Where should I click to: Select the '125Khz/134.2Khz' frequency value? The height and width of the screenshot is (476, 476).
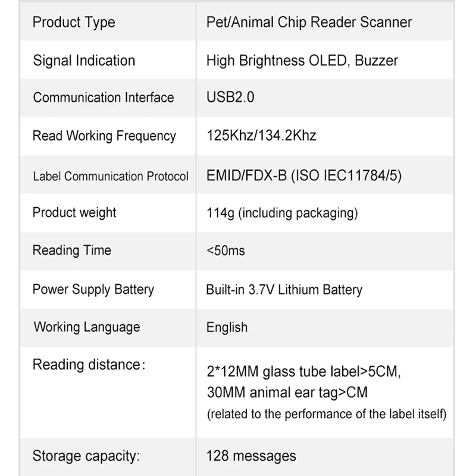tap(261, 136)
